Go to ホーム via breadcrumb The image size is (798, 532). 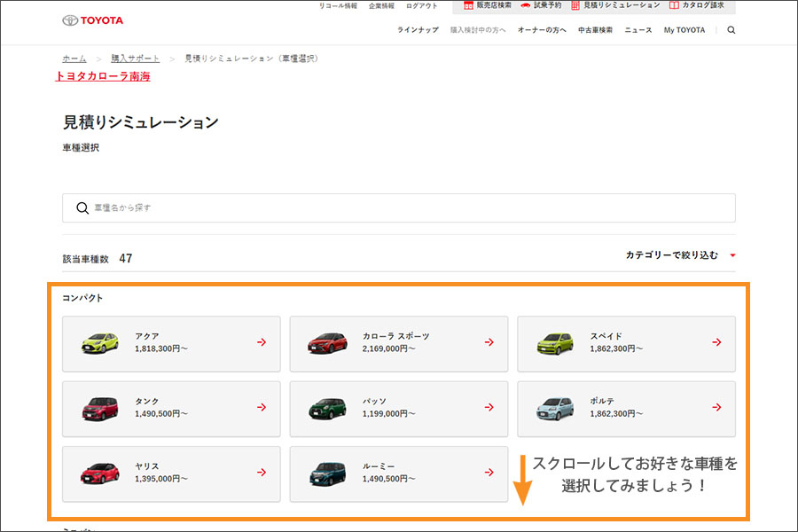74,59
